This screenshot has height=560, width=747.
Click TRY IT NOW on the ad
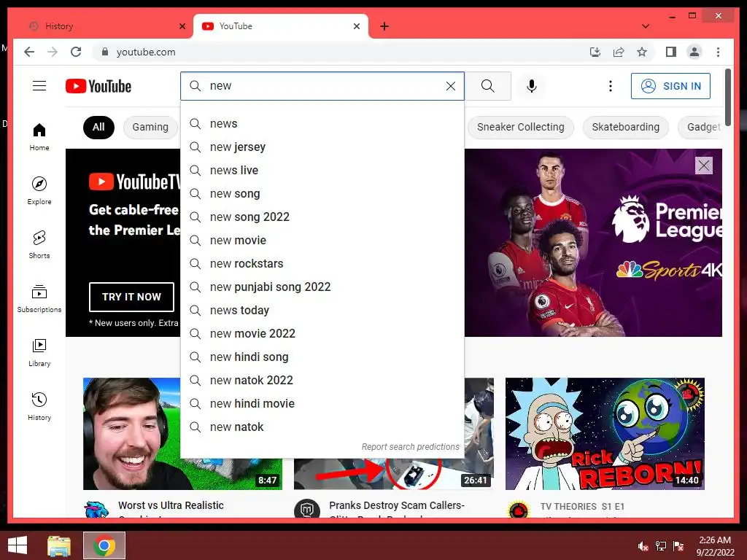131,297
